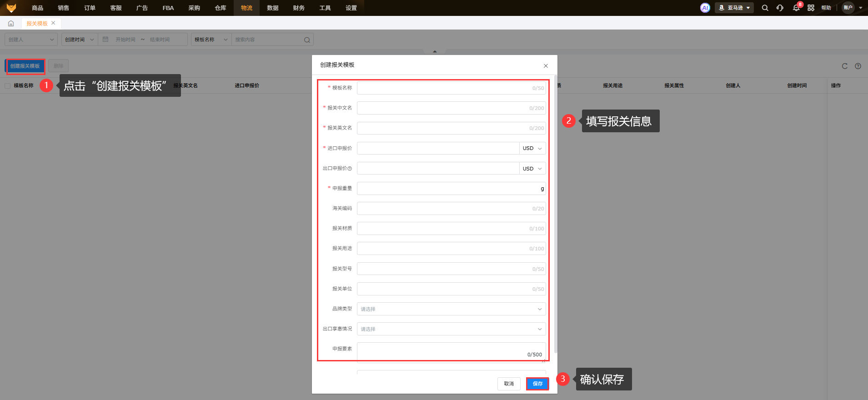Open the apps grid icon

[811, 8]
